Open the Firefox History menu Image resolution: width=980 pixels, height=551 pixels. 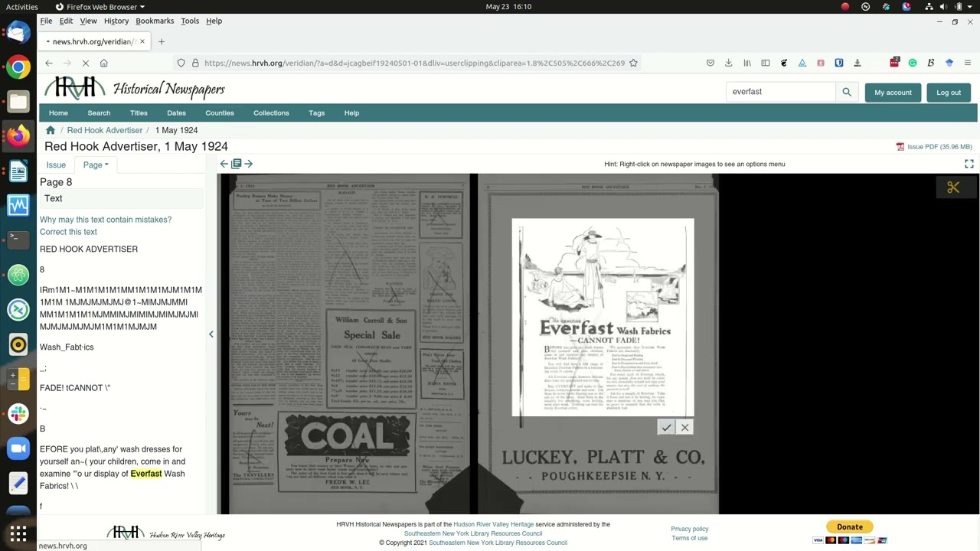pos(116,21)
